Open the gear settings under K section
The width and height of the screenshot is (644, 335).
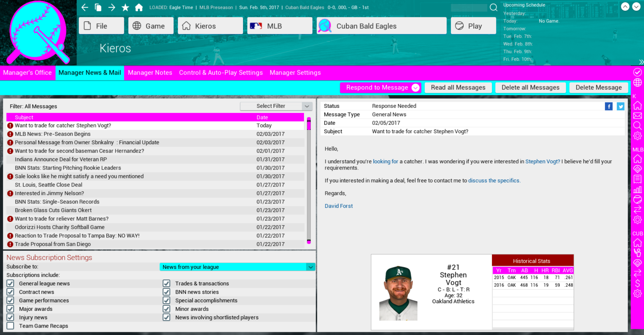pos(638,136)
